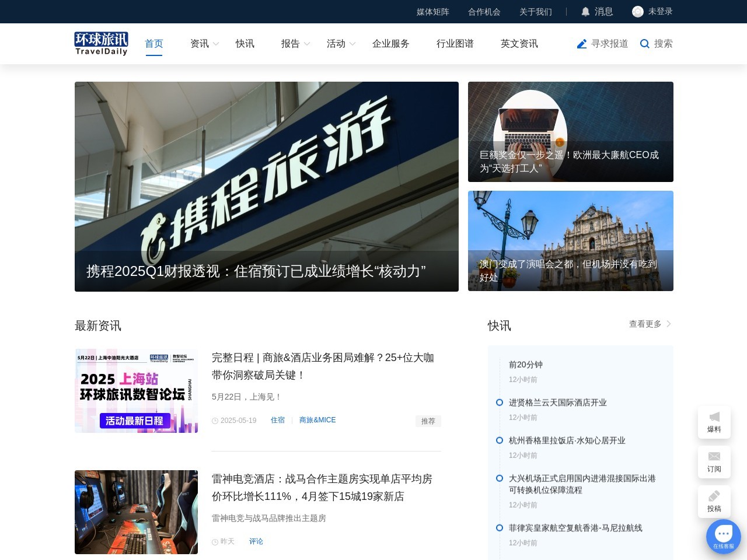The width and height of the screenshot is (747, 560).
Task: Open news 杭州香格里拉饭店·水知心居开业
Action: click(567, 440)
